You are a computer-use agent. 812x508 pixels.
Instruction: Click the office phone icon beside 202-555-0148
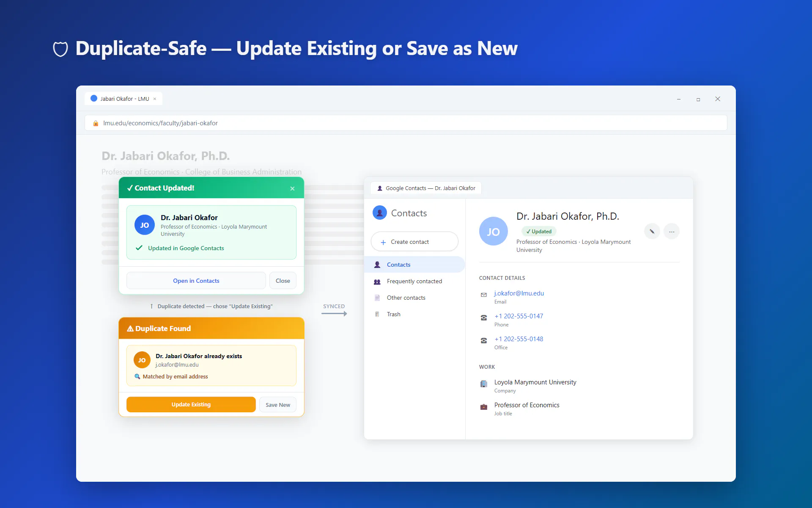(x=484, y=341)
